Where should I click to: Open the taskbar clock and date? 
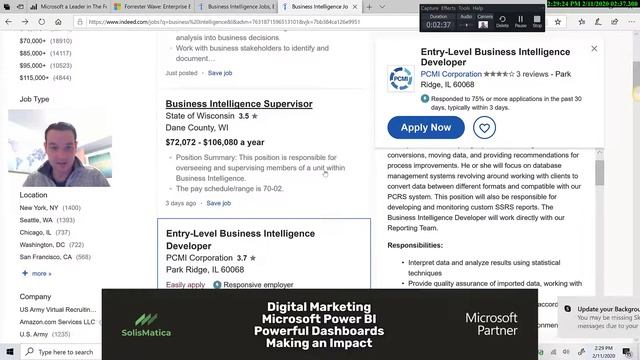click(603, 352)
